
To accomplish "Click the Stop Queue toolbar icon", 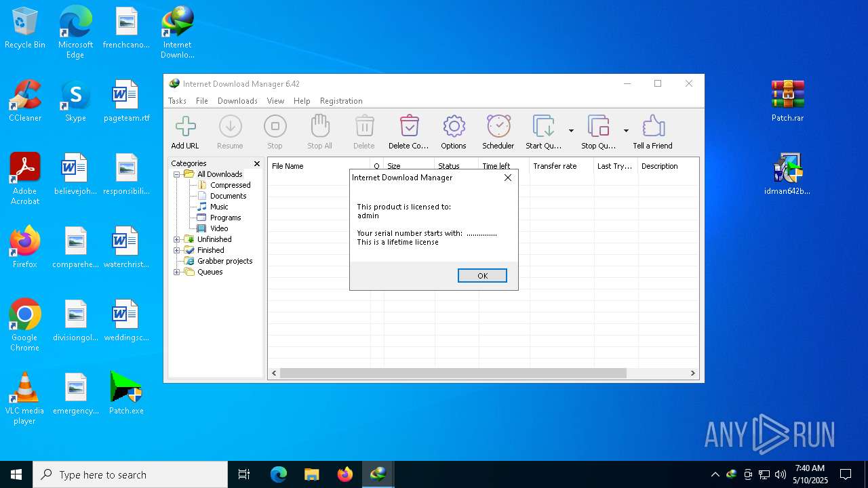I will click(599, 131).
